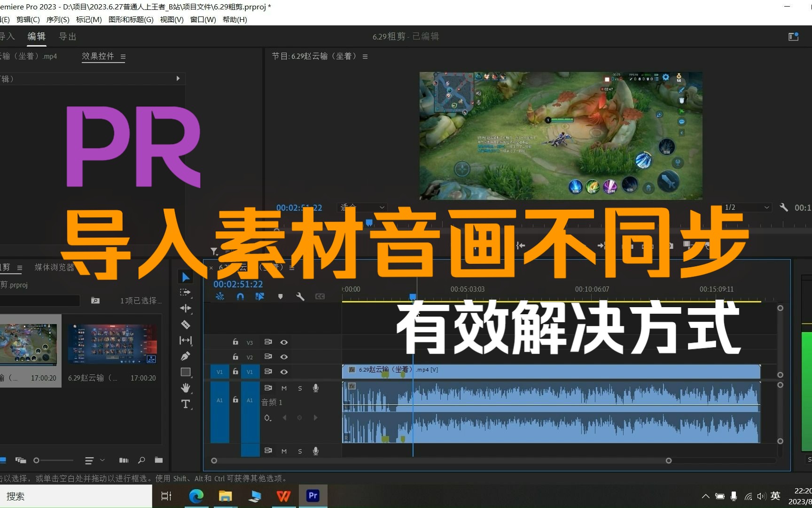This screenshot has height=508, width=812.
Task: Select the Hand tool
Action: coord(186,388)
